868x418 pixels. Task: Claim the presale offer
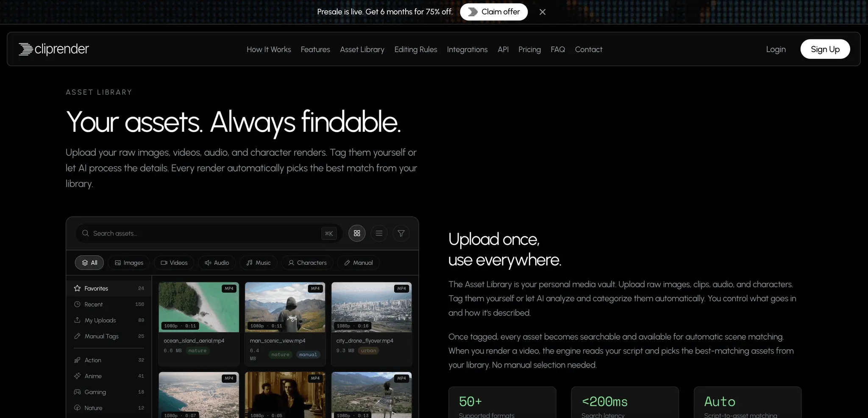[494, 12]
